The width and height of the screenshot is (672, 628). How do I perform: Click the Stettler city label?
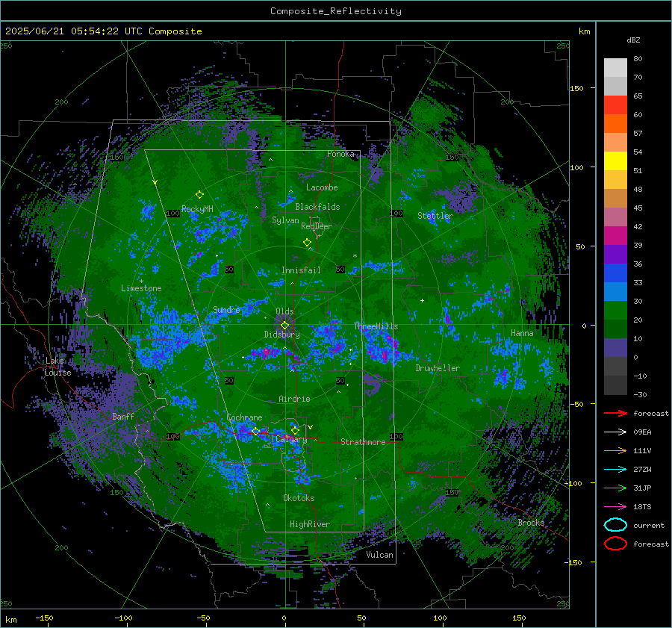tap(435, 216)
